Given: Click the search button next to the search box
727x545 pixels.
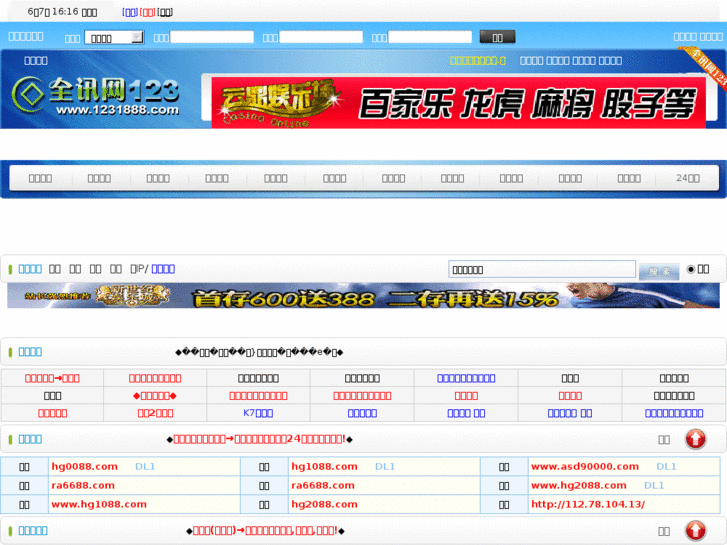Looking at the screenshot, I should click(659, 272).
